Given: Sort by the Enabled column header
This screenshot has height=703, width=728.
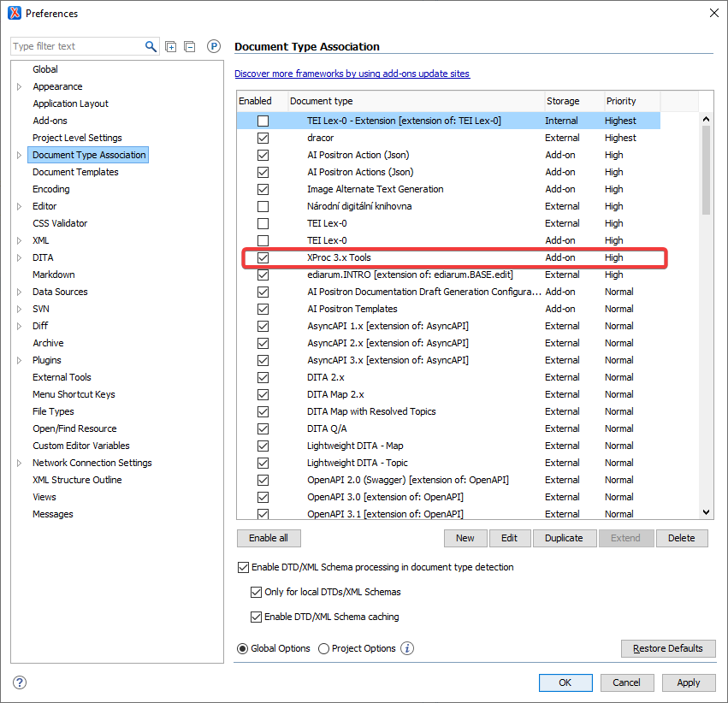Looking at the screenshot, I should coord(263,101).
